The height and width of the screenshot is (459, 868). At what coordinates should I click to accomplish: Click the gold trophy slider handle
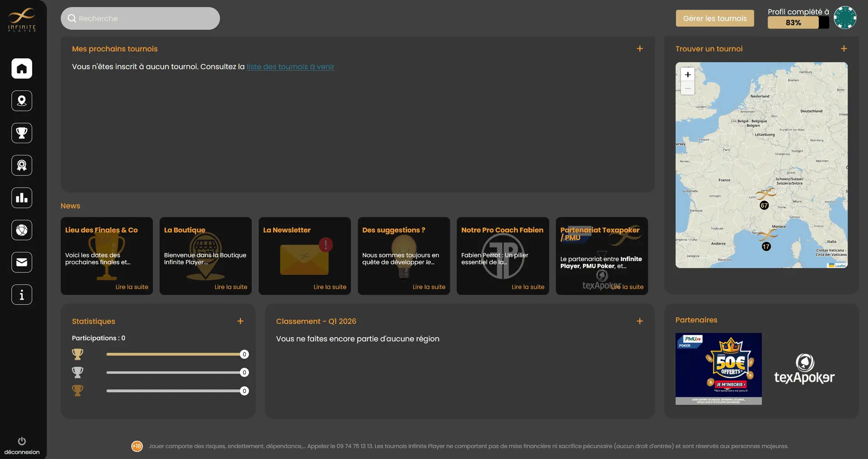244,355
